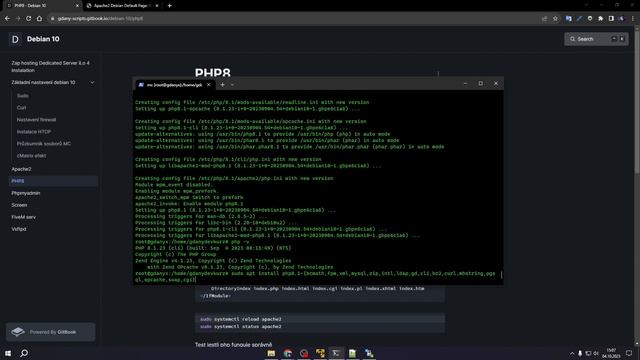
Task: Open the Chrome three-dot menu
Action: [x=633, y=18]
